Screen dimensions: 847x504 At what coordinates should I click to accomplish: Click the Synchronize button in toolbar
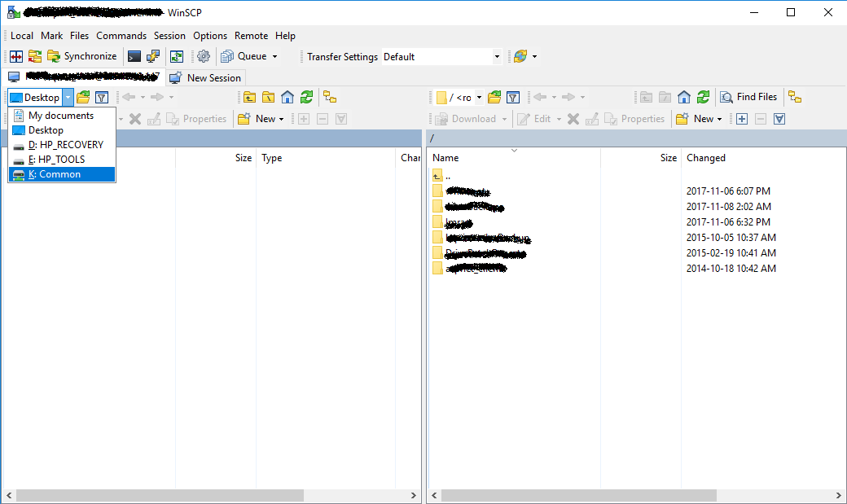pos(81,56)
